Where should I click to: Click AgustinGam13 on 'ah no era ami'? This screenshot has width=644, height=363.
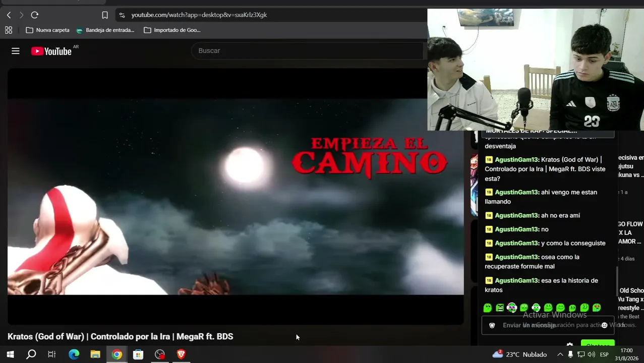coord(517,215)
